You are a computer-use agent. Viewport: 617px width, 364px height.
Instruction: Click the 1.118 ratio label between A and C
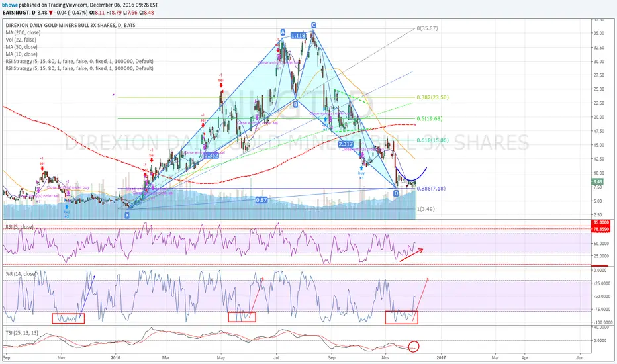[x=299, y=36]
